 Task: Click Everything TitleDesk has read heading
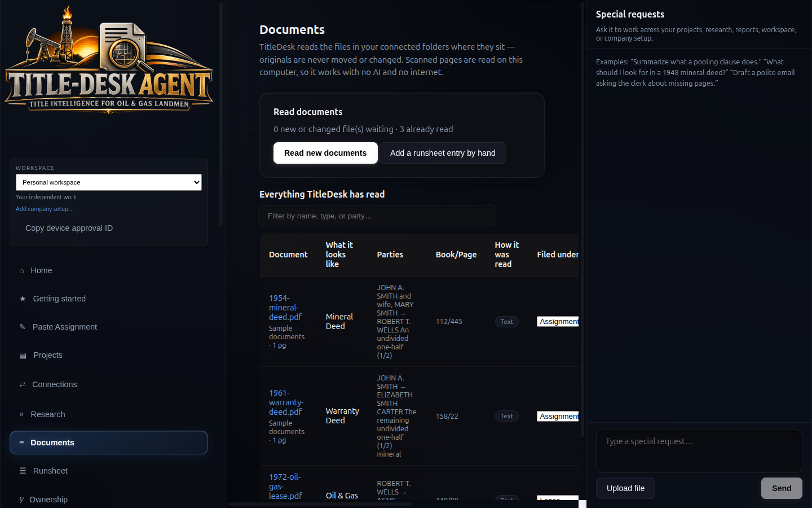pyautogui.click(x=322, y=194)
